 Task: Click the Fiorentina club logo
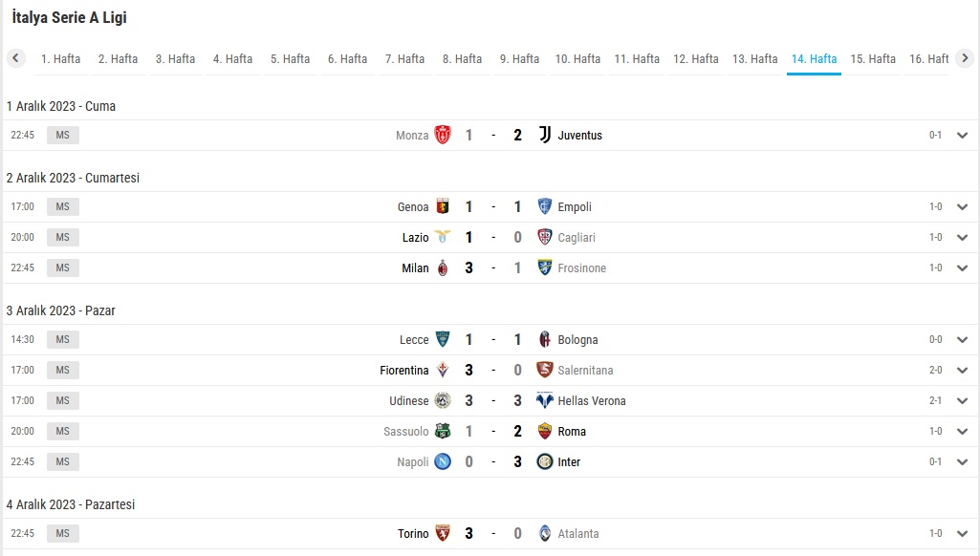[443, 370]
